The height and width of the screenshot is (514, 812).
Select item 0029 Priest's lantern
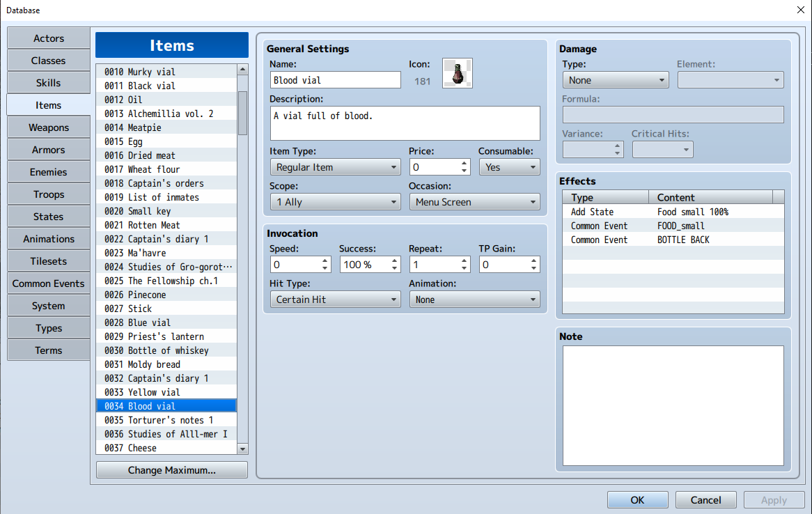(166, 336)
